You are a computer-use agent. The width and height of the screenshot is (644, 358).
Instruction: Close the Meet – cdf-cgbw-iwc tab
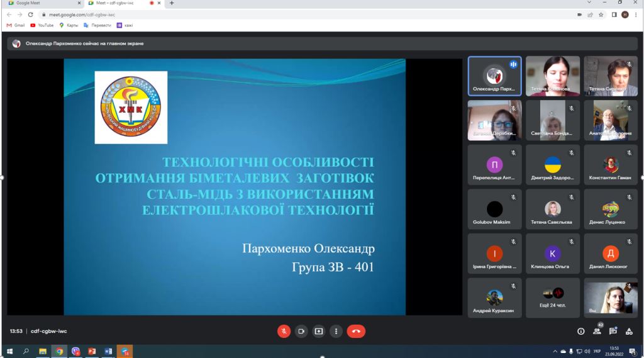[x=159, y=3]
